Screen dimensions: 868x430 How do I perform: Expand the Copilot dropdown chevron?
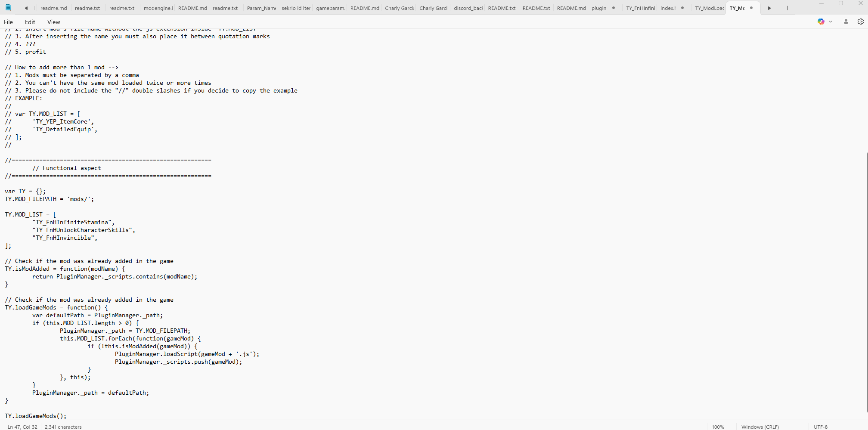[831, 22]
